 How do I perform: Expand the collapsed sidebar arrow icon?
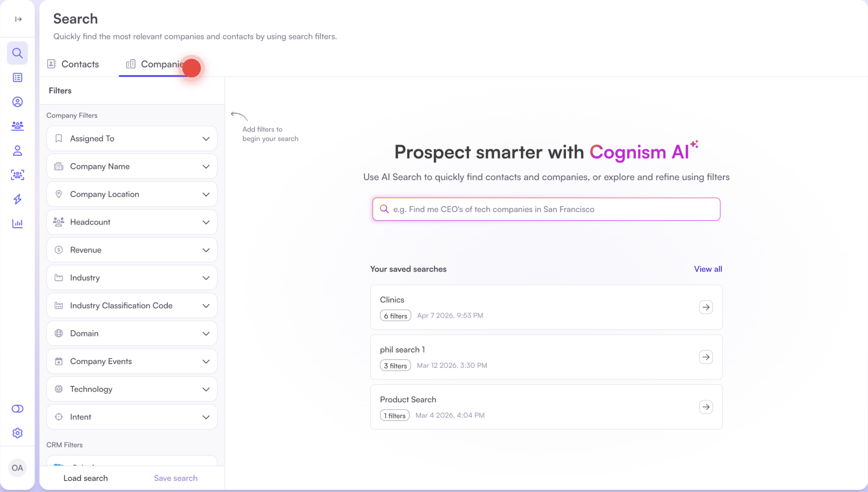pos(18,19)
